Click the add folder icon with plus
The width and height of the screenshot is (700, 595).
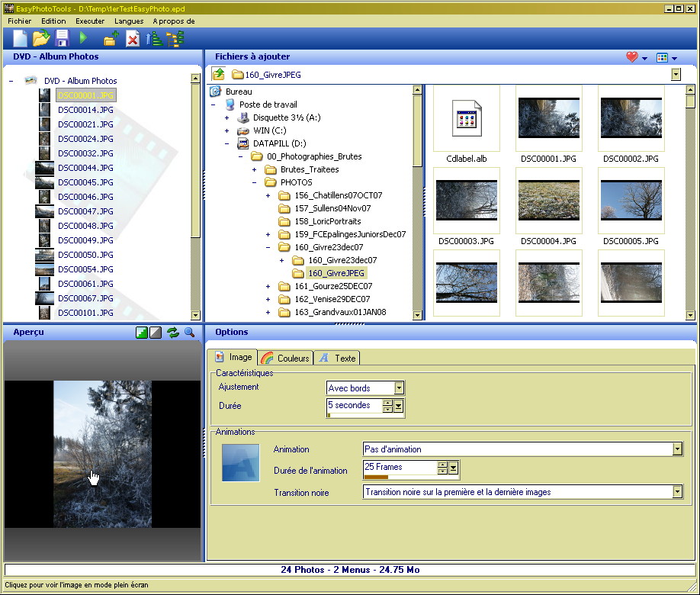(x=111, y=39)
